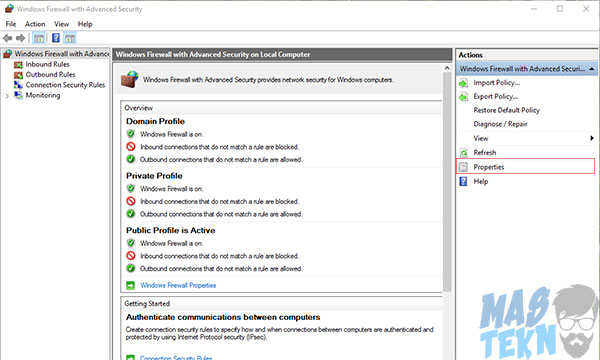Image resolution: width=600 pixels, height=360 pixels.
Task: Click the blue Help toolbar icon
Action: click(56, 38)
